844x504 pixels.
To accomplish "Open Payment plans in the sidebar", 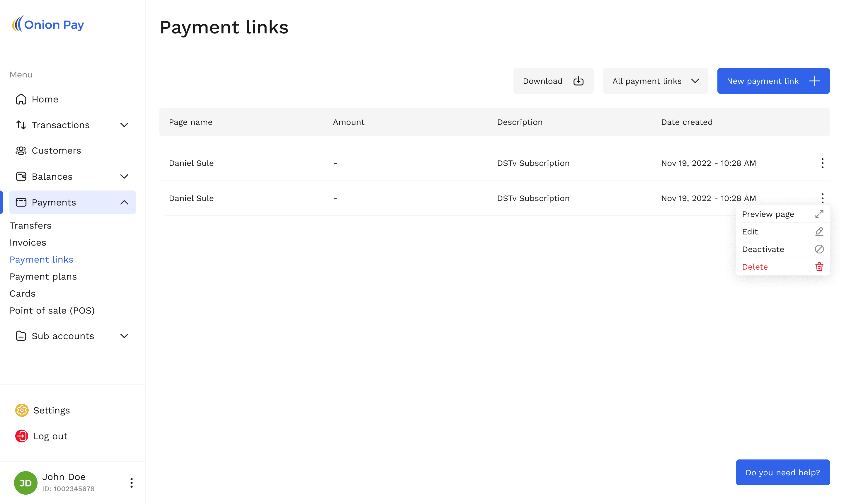I will (43, 276).
